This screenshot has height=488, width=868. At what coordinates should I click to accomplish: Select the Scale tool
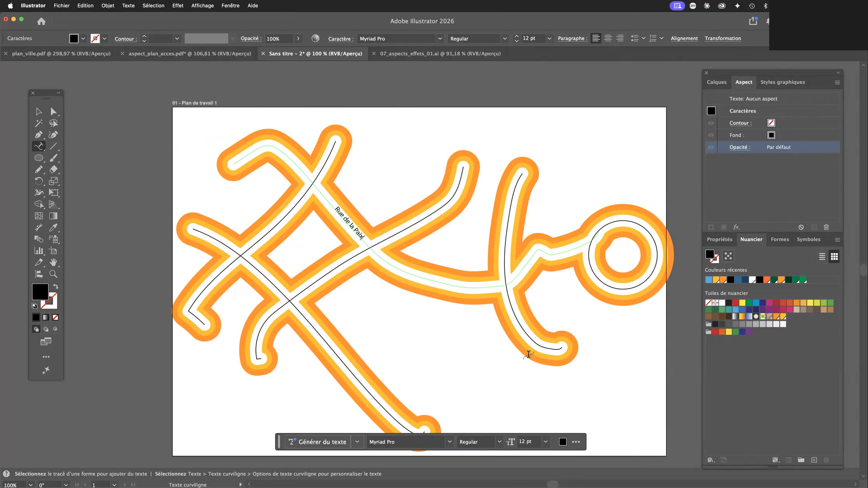53,181
